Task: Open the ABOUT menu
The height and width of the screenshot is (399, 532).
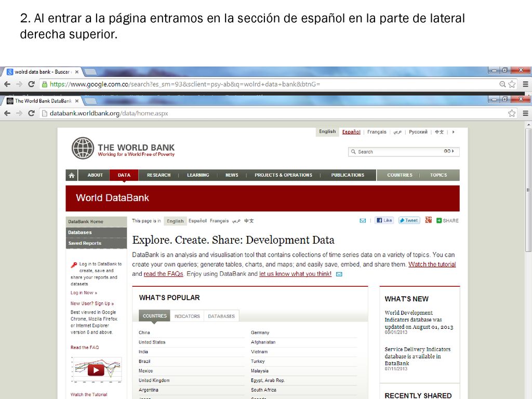Action: (95, 175)
